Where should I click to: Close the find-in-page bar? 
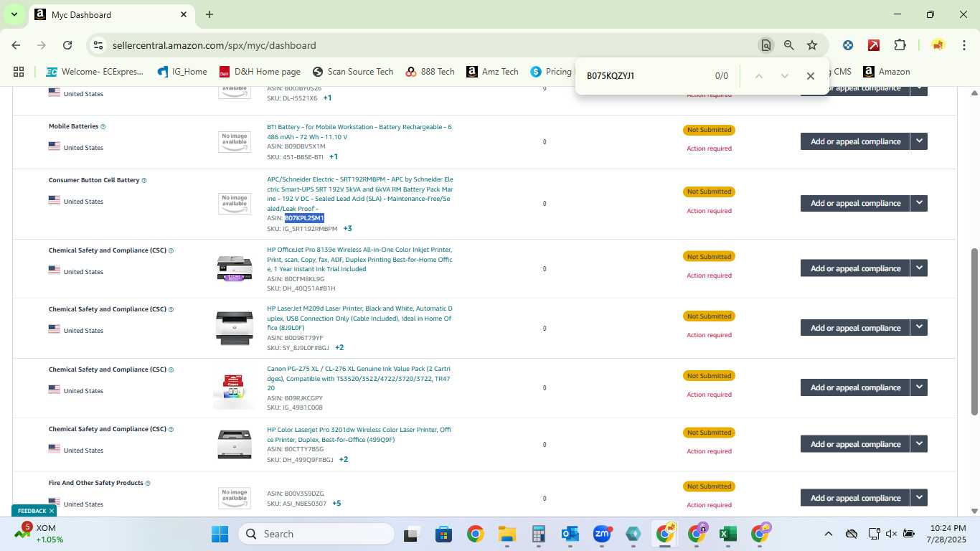coord(810,76)
